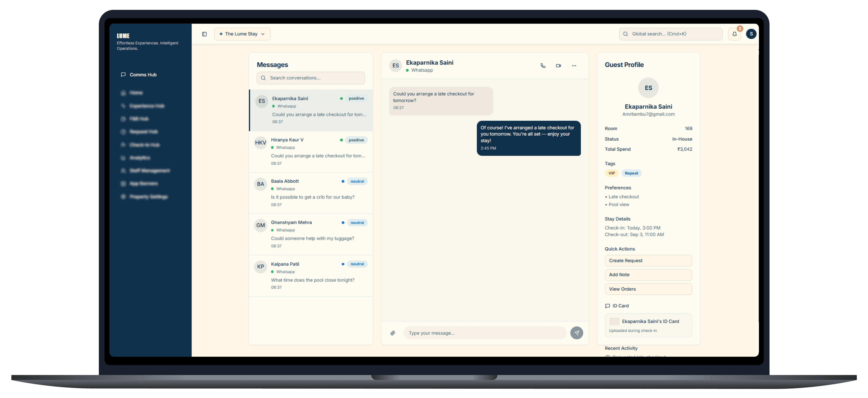Open the notifications bell

(x=735, y=34)
